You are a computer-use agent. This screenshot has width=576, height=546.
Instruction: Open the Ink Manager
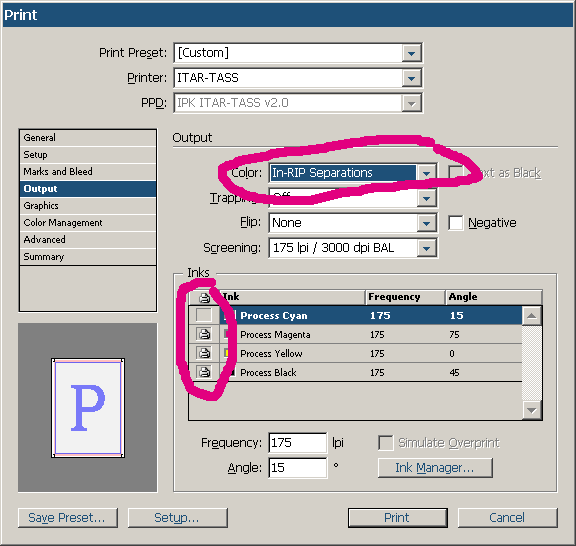pyautogui.click(x=435, y=468)
